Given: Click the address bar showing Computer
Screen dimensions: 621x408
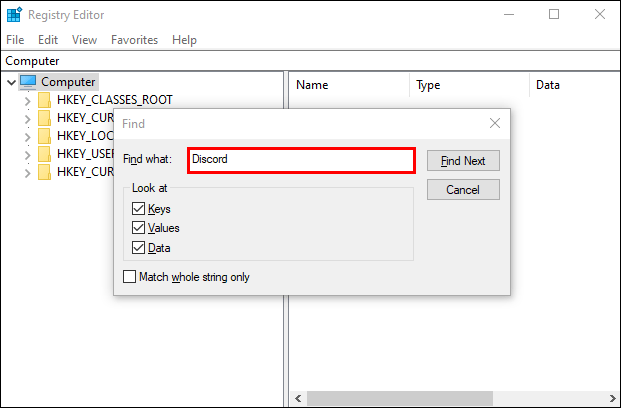Looking at the screenshot, I should 310,61.
